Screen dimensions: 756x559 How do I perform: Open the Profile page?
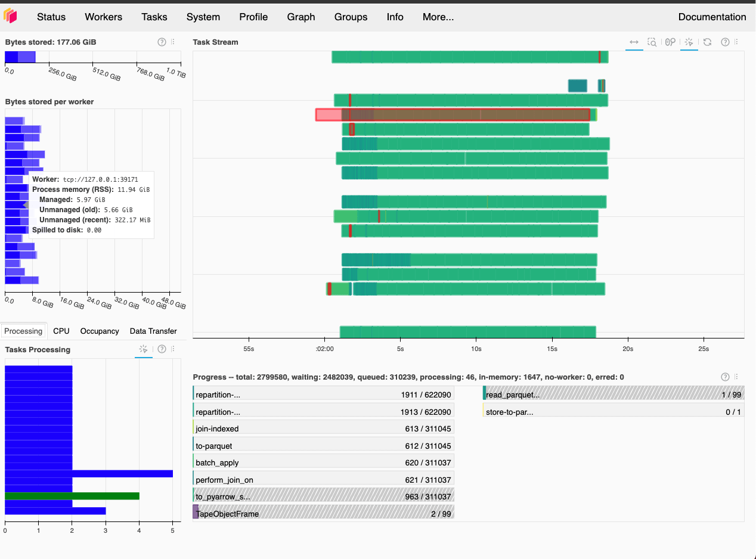[x=253, y=17]
